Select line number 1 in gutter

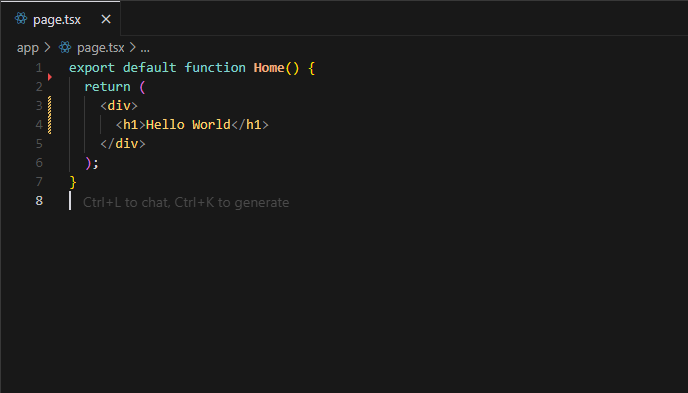coord(39,68)
